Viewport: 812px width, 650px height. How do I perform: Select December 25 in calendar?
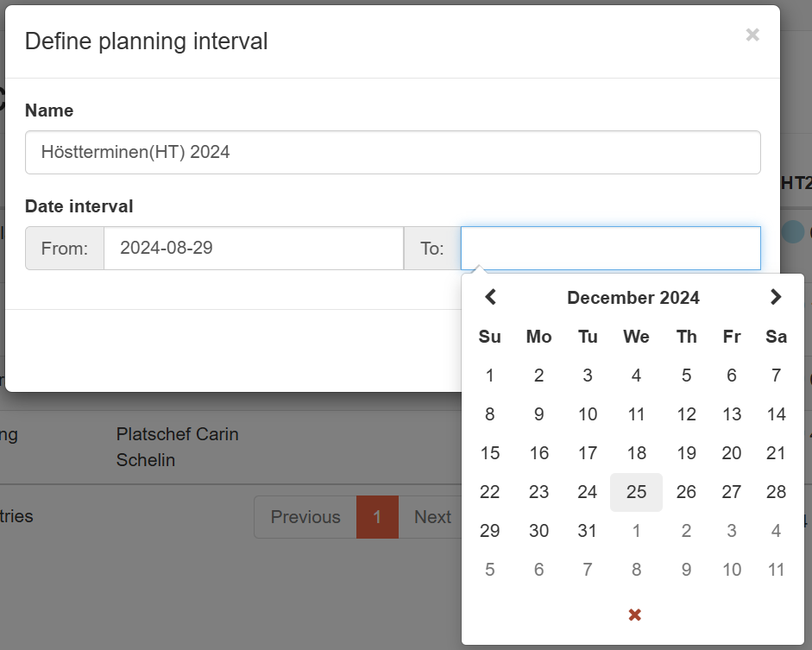(636, 492)
